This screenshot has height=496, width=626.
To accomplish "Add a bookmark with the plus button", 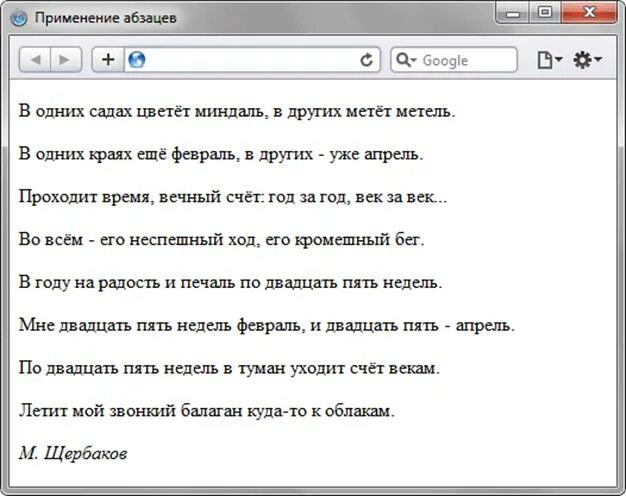I will coord(108,60).
